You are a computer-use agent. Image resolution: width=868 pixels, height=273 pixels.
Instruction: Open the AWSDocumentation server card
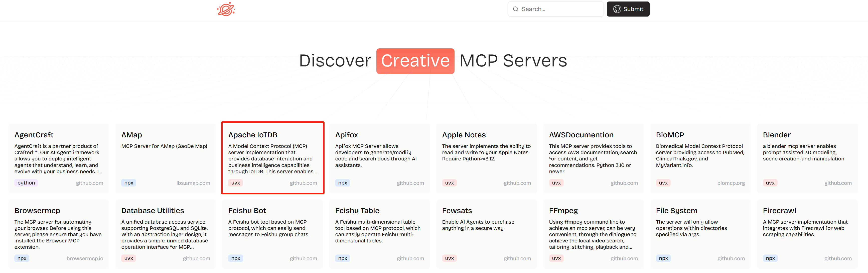point(593,158)
